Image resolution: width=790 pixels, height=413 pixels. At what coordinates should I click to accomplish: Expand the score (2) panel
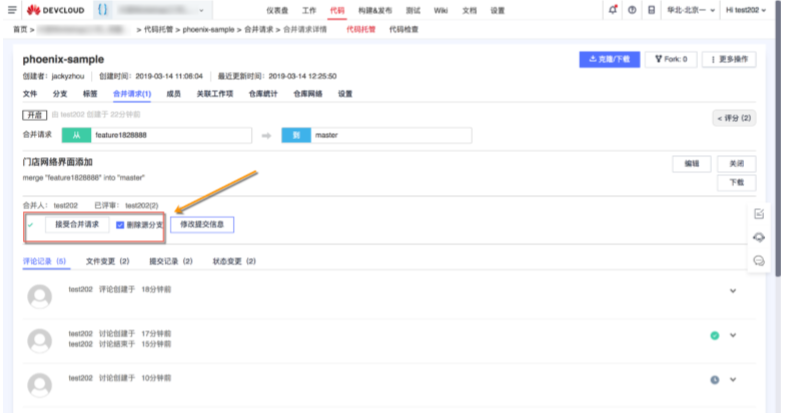coord(734,118)
